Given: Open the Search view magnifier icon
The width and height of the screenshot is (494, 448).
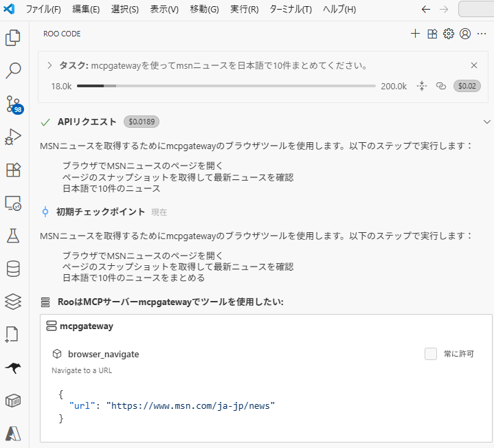Looking at the screenshot, I should 13,71.
